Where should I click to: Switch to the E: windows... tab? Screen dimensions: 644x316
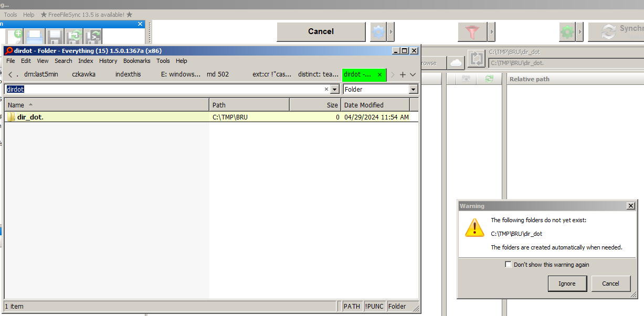coord(181,74)
